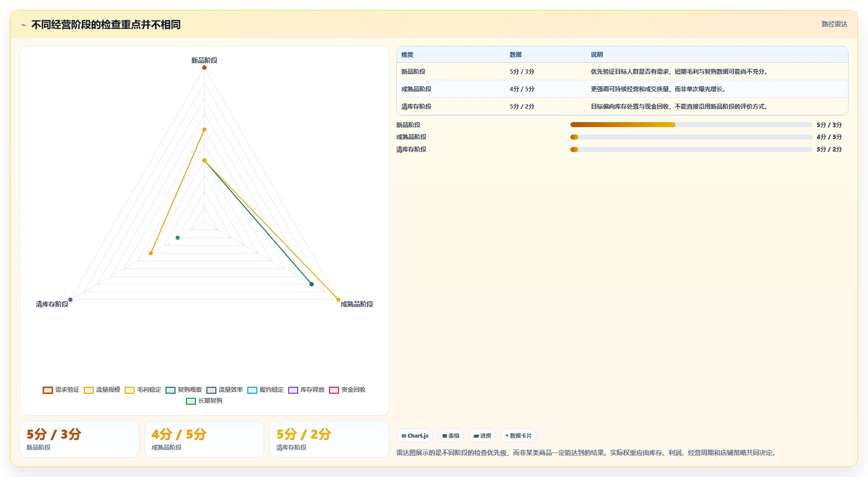This screenshot has width=868, height=477.
Task: Click the 新品阶段 axis label on the radar
Action: pyautogui.click(x=204, y=60)
